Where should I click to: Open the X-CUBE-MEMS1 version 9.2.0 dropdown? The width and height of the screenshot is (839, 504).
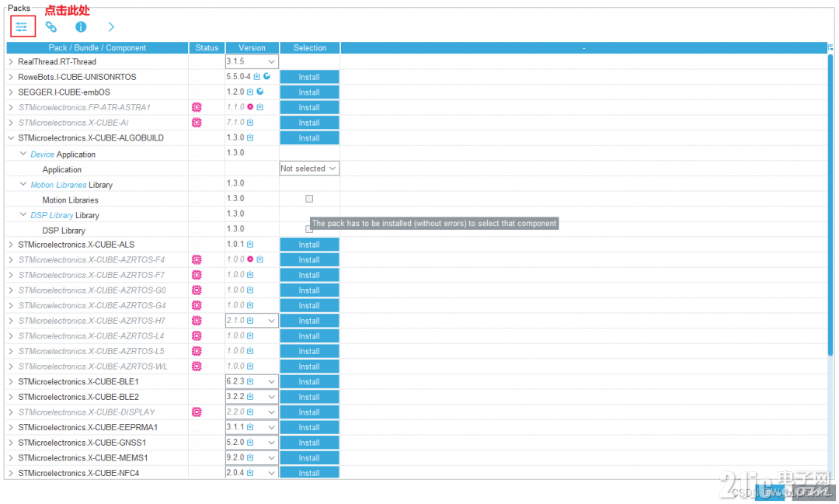pyautogui.click(x=252, y=457)
